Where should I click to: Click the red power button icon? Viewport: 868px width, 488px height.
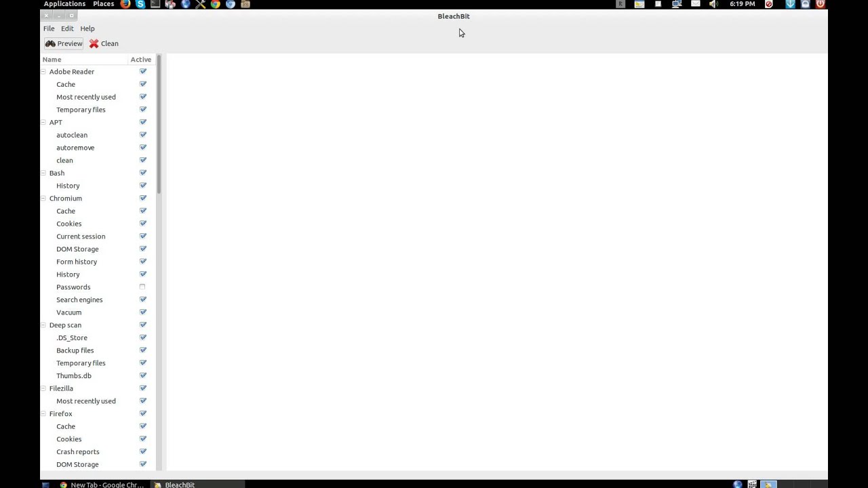point(821,4)
